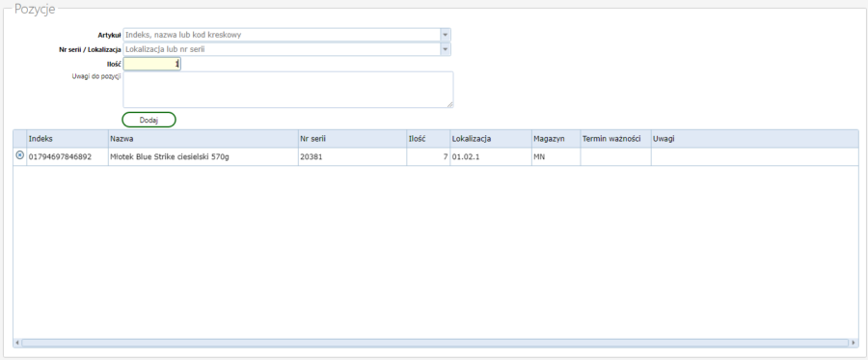The width and height of the screenshot is (868, 360).
Task: Sort by the Ilość column header
Action: [428, 139]
